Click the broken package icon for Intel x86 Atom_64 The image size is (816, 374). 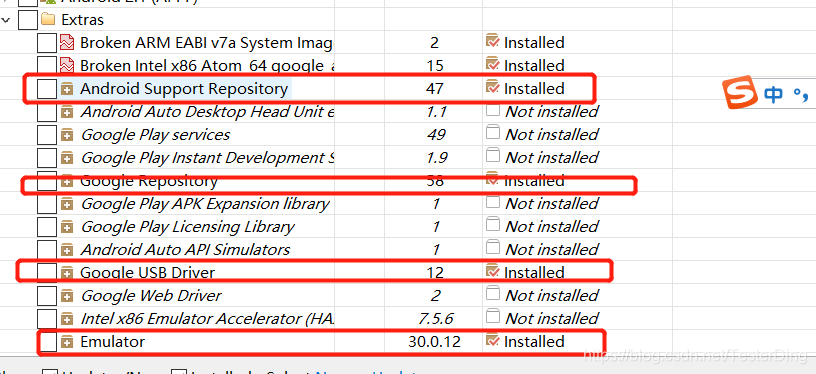point(67,65)
